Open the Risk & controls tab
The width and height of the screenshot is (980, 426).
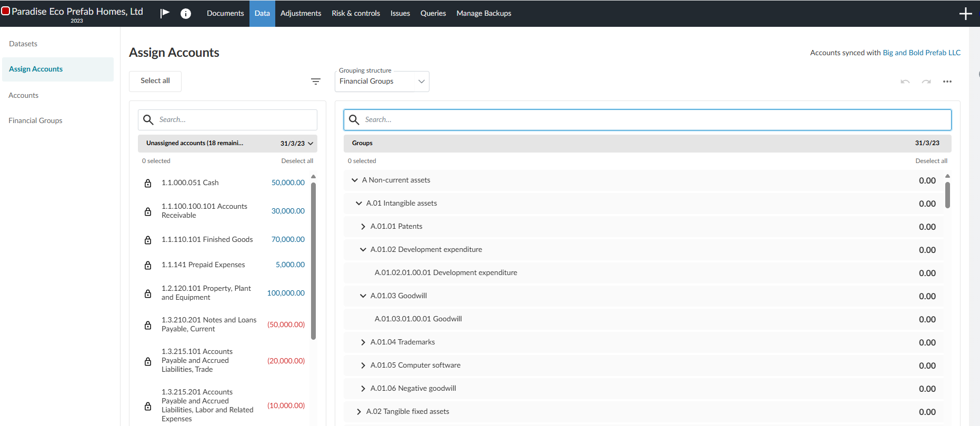pyautogui.click(x=356, y=13)
